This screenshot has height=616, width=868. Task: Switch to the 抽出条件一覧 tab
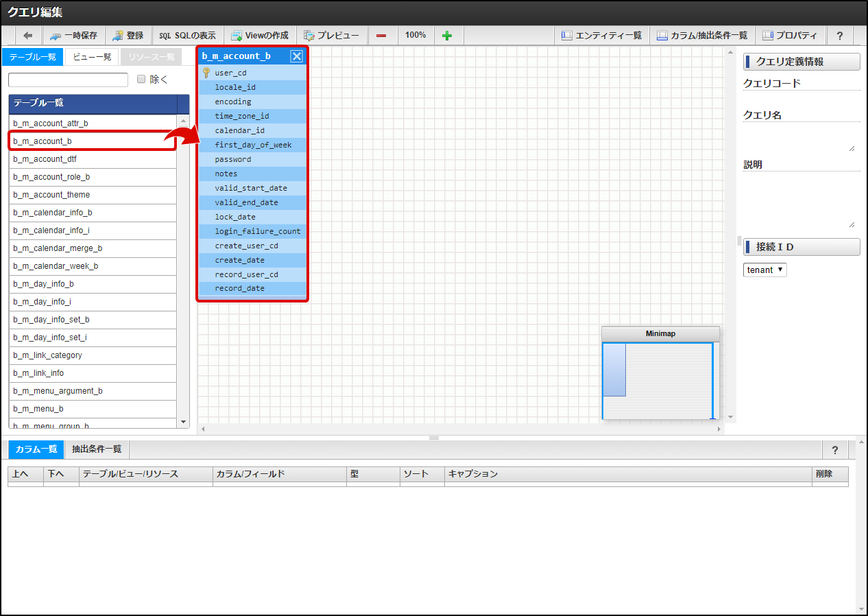coord(97,449)
